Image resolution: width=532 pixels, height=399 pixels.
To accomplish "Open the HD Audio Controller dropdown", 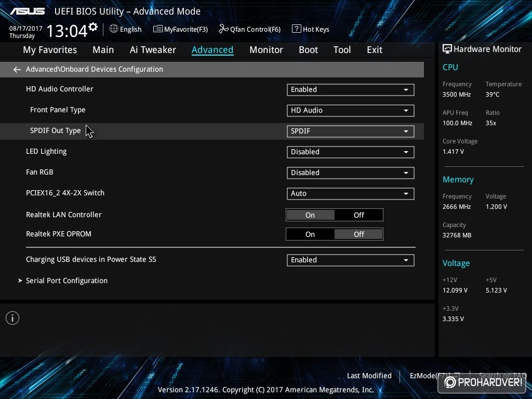I will (x=351, y=89).
